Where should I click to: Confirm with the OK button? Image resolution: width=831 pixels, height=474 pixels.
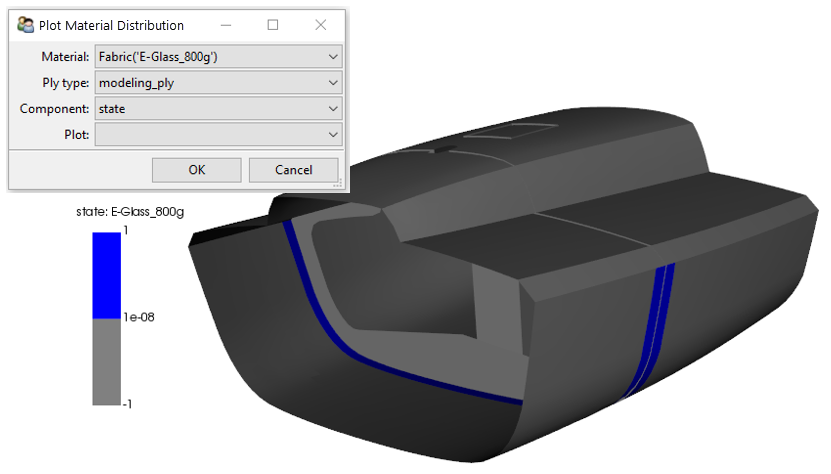pyautogui.click(x=197, y=170)
